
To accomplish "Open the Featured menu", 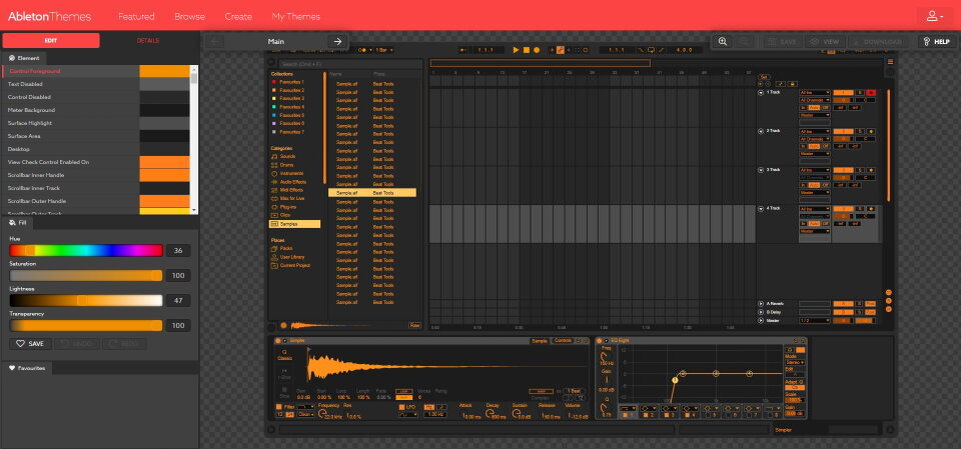I will click(x=136, y=17).
